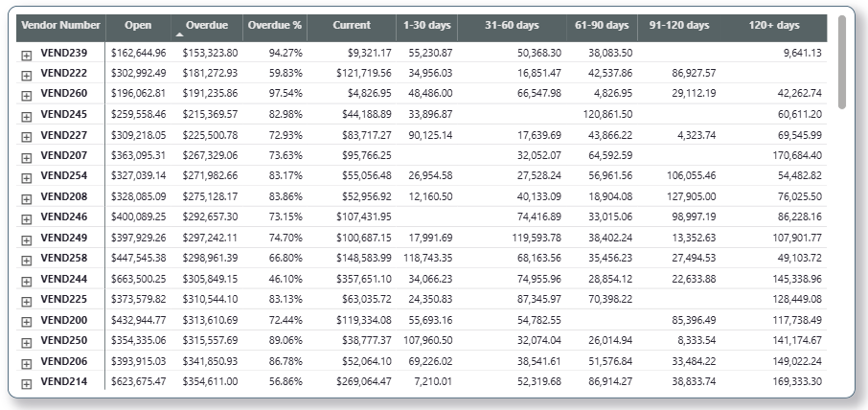Screen dimensions: 868x410
Task: Select vendor name VEND207
Action: [x=63, y=155]
